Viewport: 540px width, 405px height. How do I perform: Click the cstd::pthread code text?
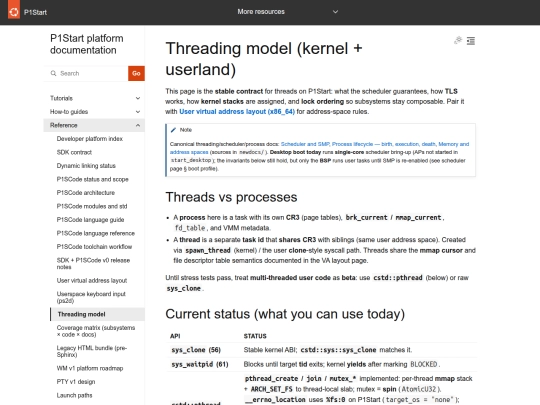[x=398, y=278]
